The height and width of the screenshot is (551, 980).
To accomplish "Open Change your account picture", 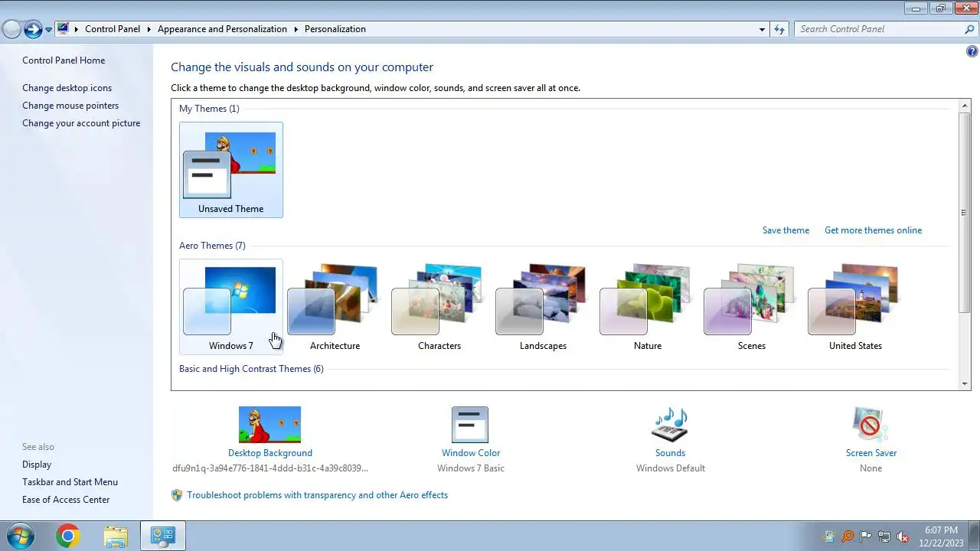I will click(81, 123).
